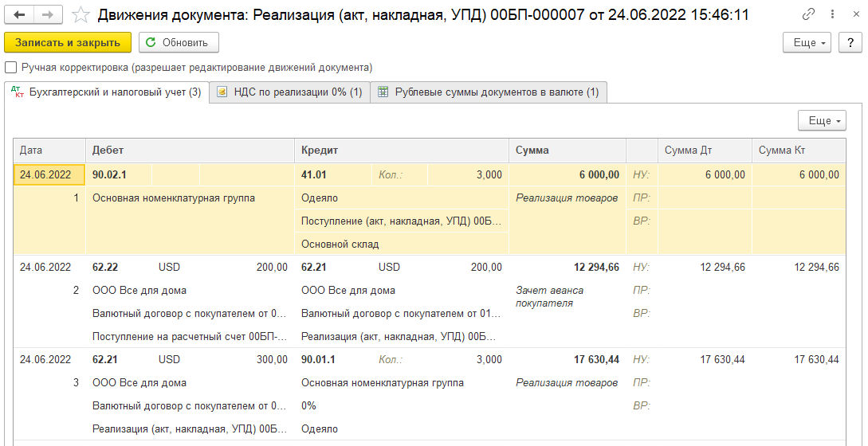Add document to favorites with the star
Screen dimensions: 868x446
81,15
